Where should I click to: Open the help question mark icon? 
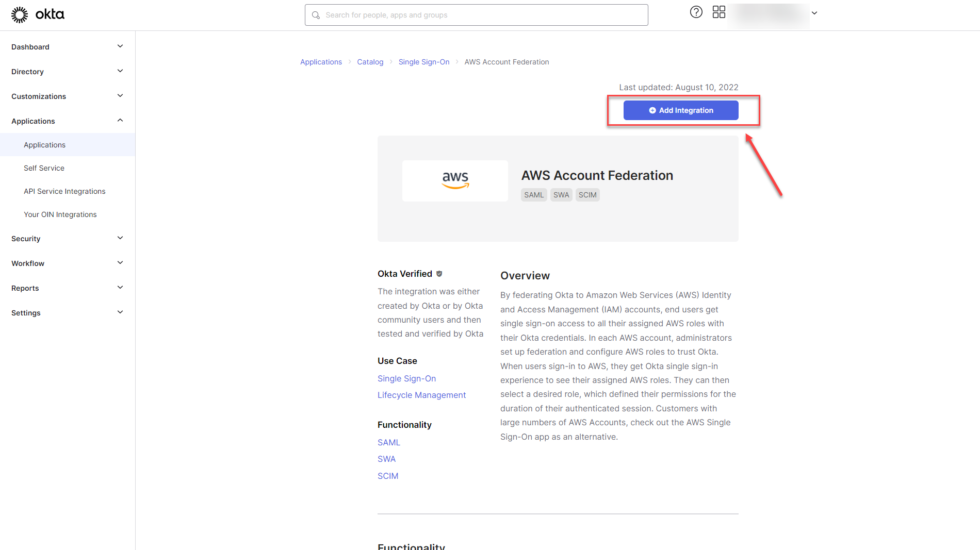point(696,12)
